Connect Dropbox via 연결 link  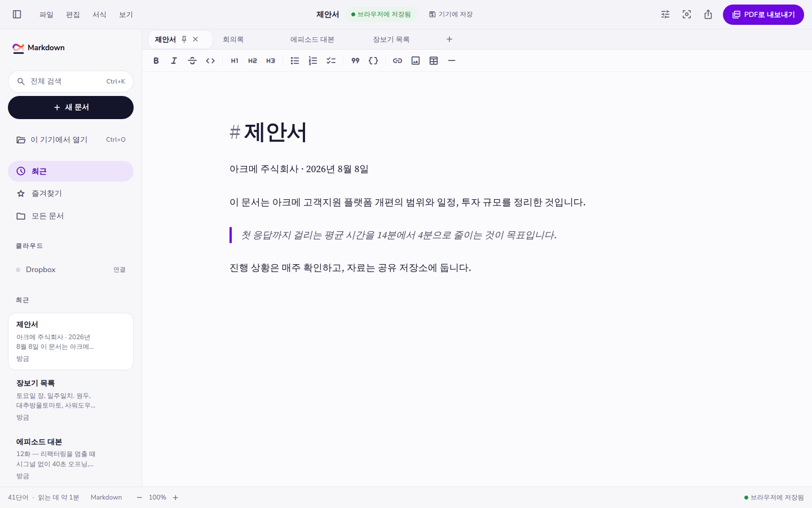click(x=120, y=270)
